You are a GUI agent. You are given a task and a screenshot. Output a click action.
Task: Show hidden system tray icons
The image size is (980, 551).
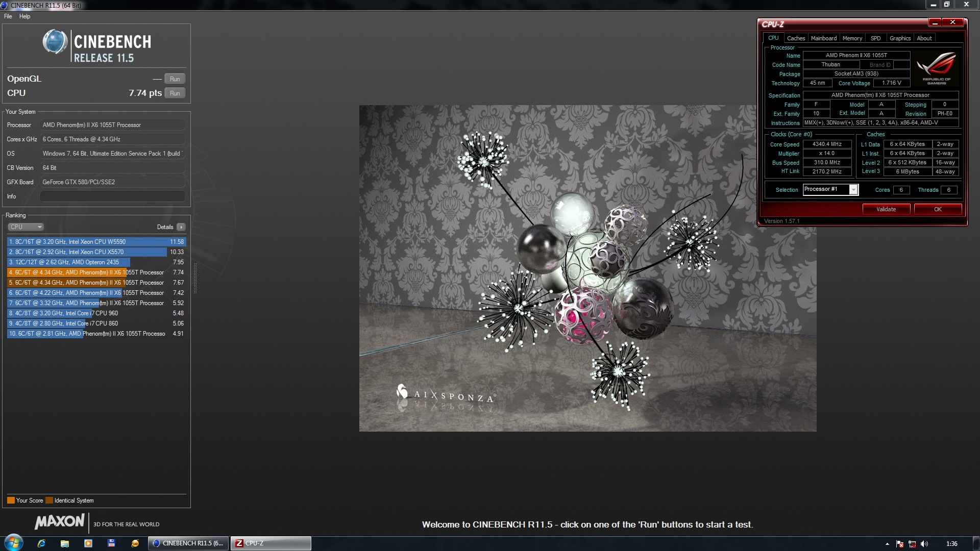coord(887,544)
